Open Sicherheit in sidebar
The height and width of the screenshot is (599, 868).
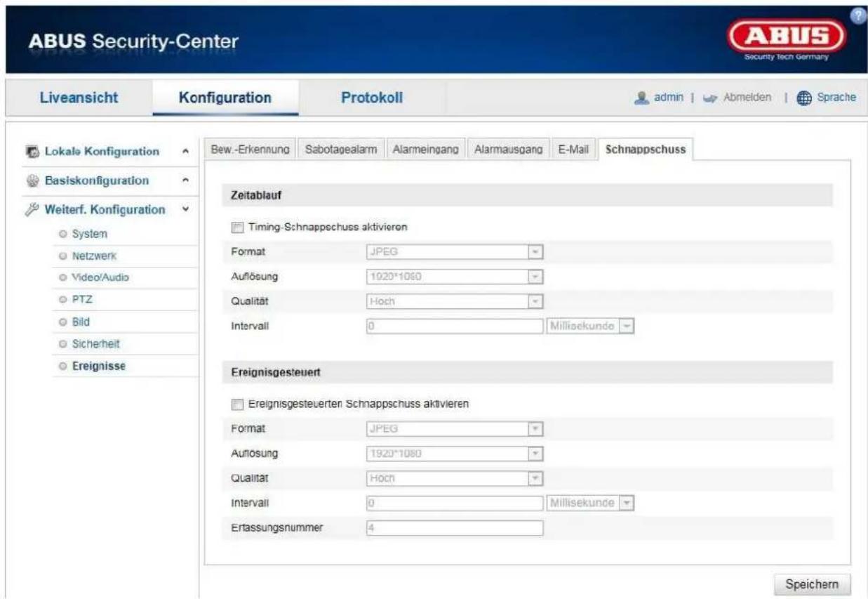tap(96, 343)
